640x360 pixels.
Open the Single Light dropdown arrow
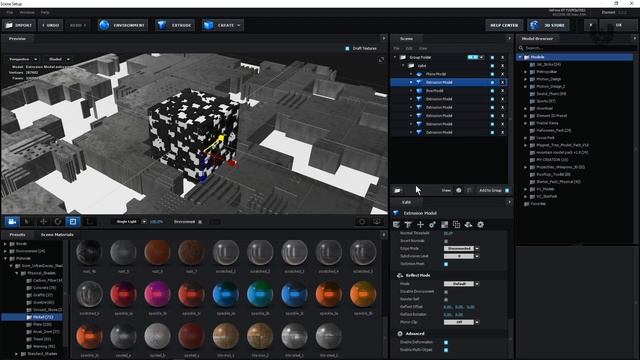point(144,222)
